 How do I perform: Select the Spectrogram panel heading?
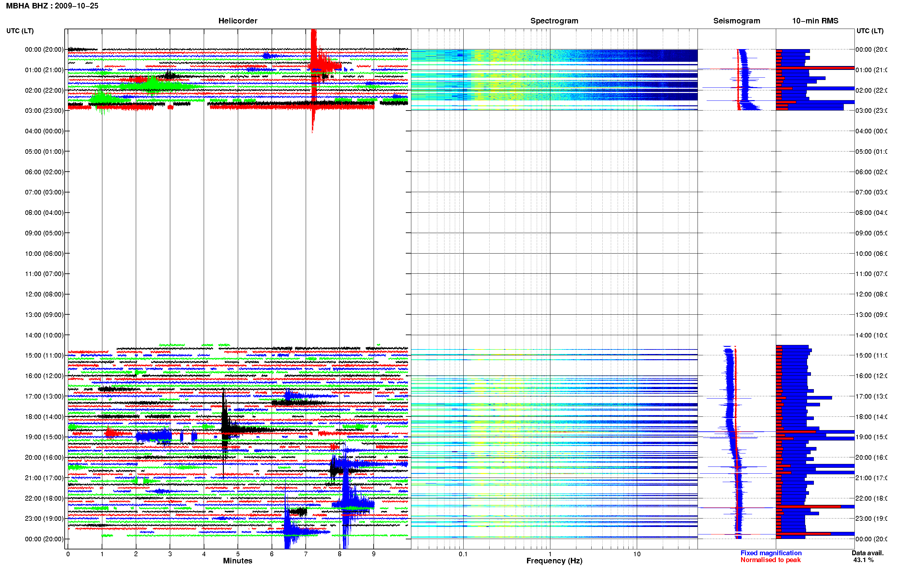(554, 21)
